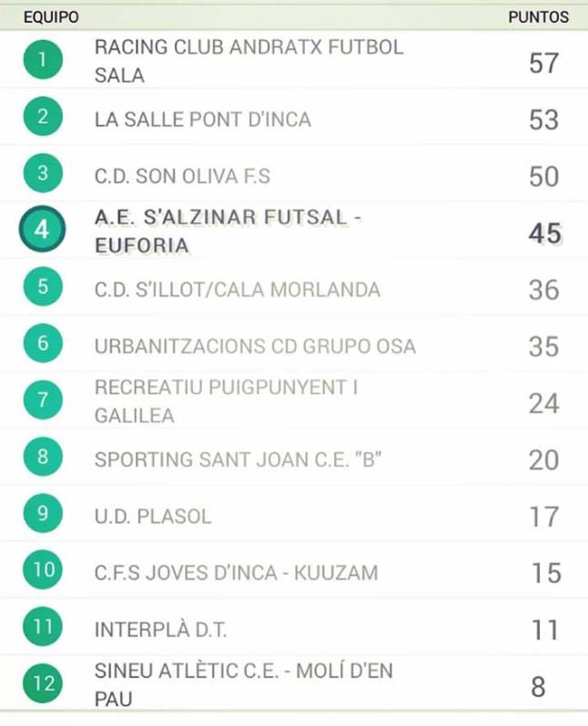Click the rank 1 green circle badge
The height and width of the screenshot is (726, 588).
click(43, 60)
